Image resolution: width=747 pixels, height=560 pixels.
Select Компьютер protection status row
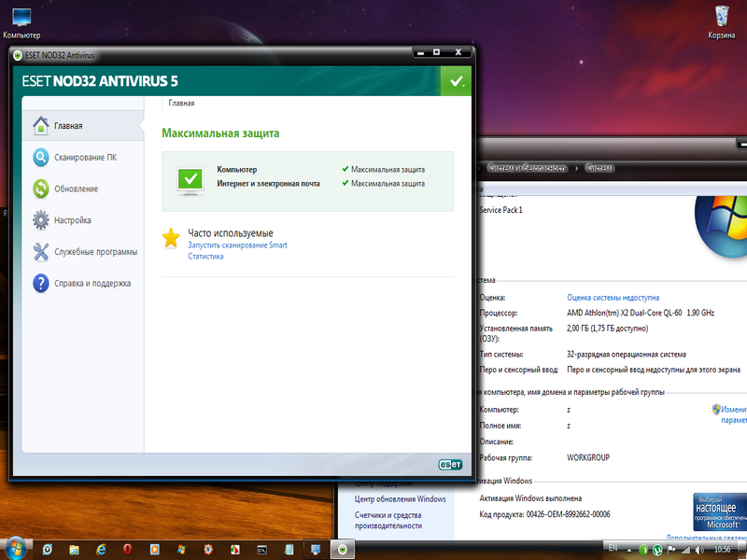[x=320, y=170]
